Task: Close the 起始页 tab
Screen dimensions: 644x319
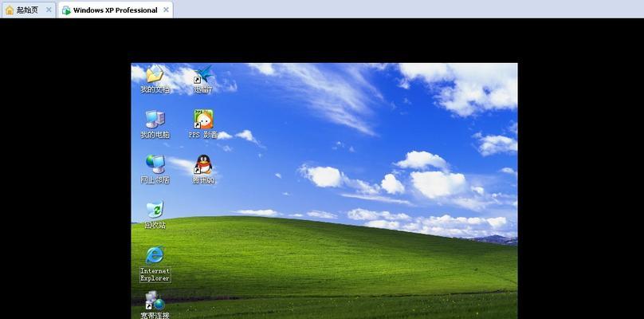Action: (x=49, y=10)
